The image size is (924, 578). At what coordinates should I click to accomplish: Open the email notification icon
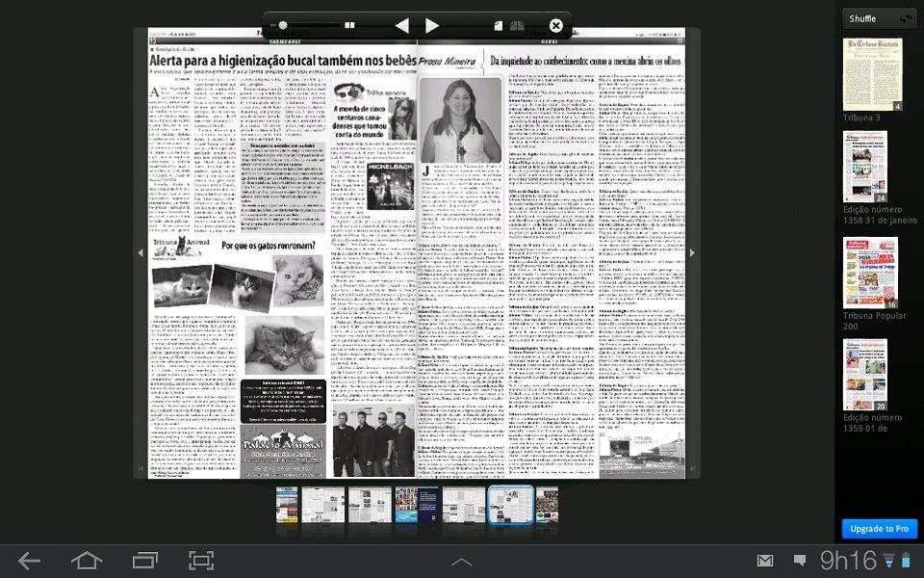765,561
